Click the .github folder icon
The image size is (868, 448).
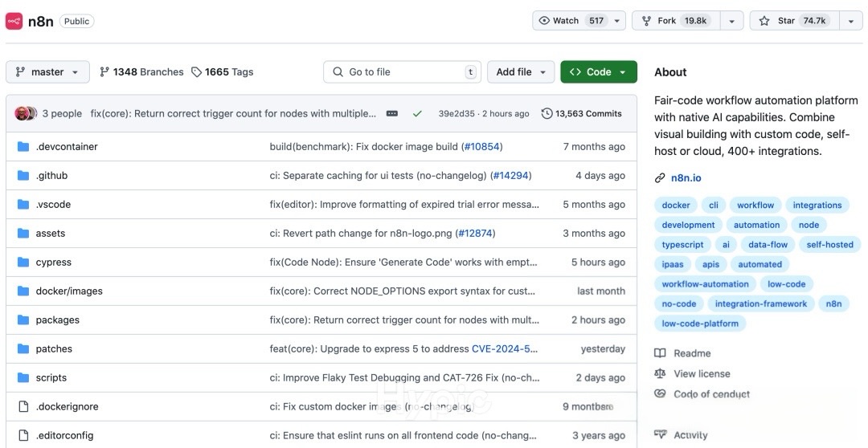click(x=23, y=175)
